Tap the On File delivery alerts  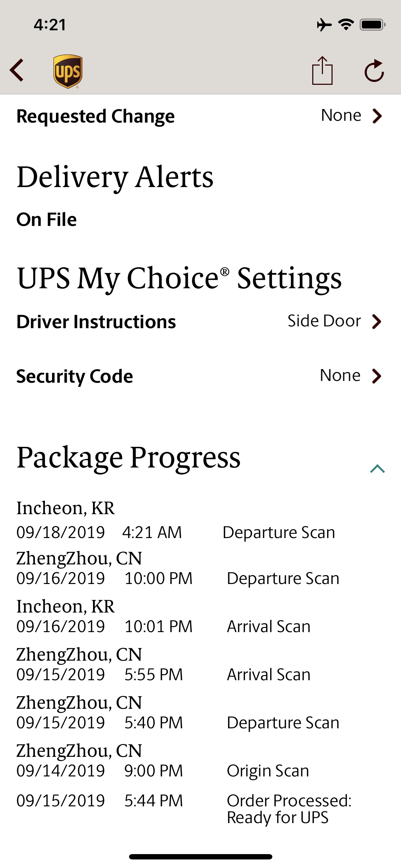pyautogui.click(x=47, y=219)
